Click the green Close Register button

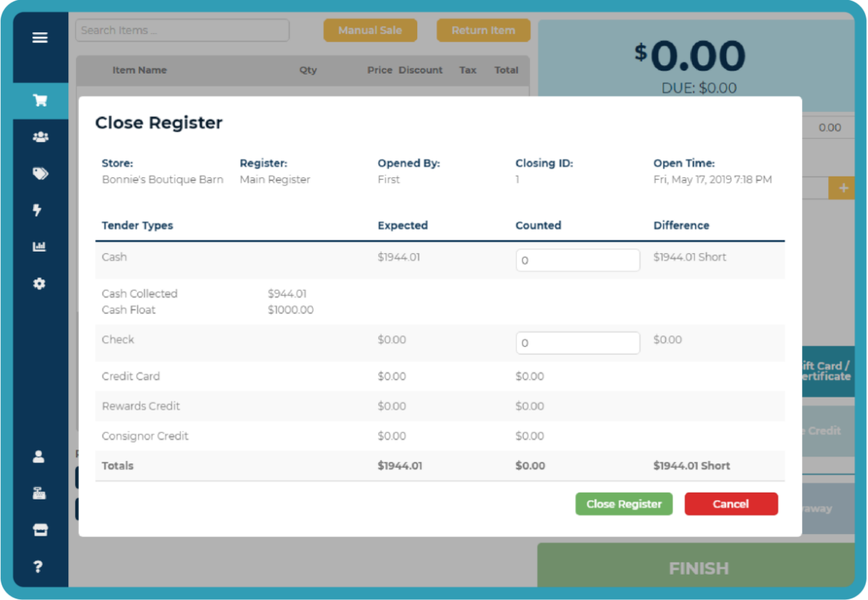coord(623,504)
